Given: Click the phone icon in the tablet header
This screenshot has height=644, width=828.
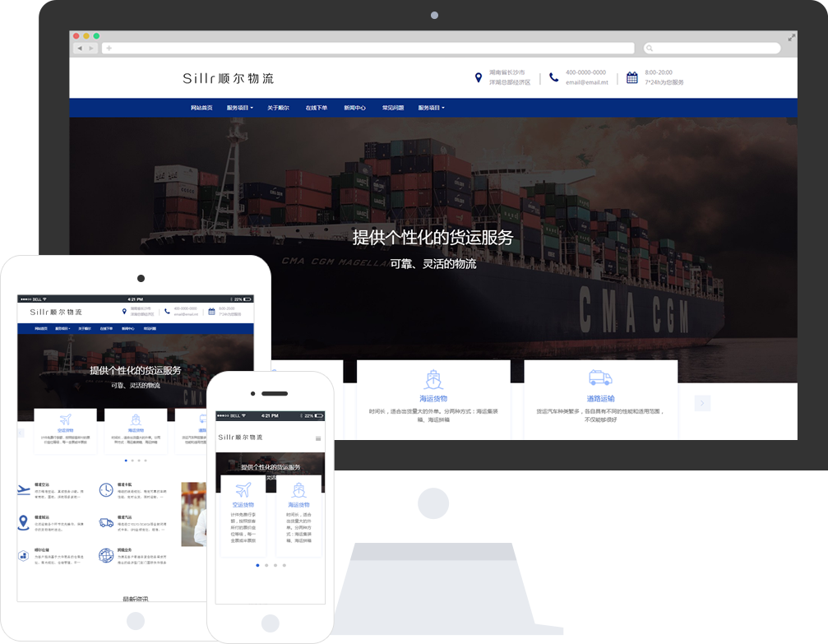Looking at the screenshot, I should pos(167,312).
